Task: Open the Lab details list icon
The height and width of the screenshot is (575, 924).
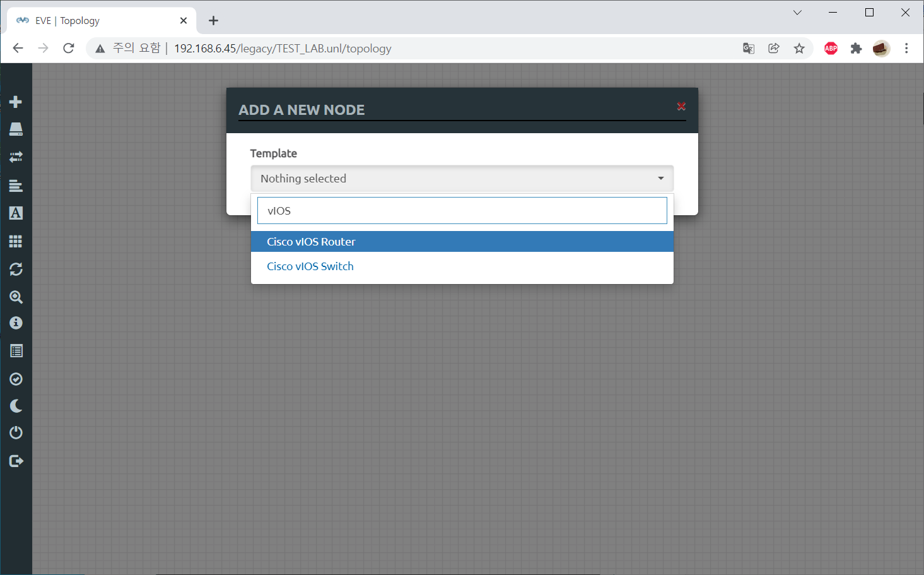Action: coord(16,351)
